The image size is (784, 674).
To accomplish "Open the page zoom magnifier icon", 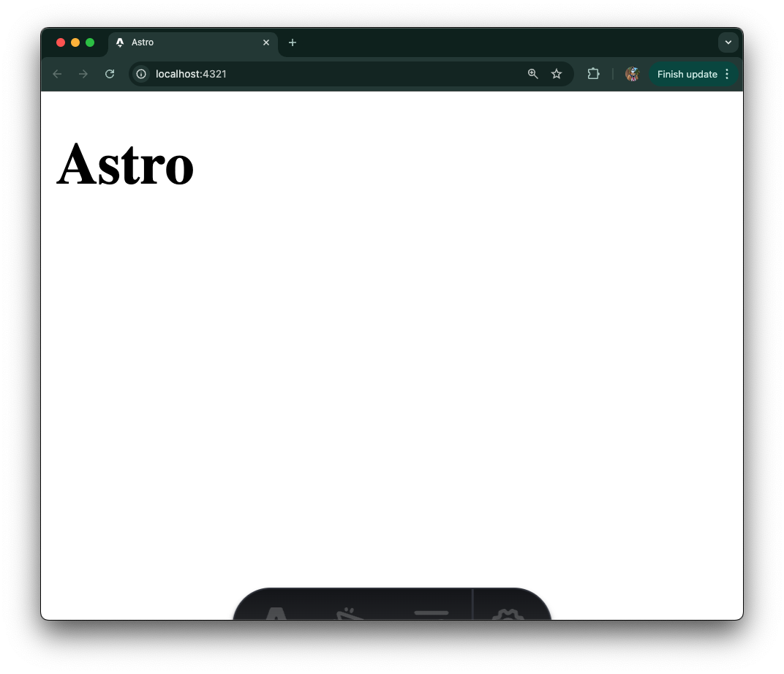I will pyautogui.click(x=532, y=74).
